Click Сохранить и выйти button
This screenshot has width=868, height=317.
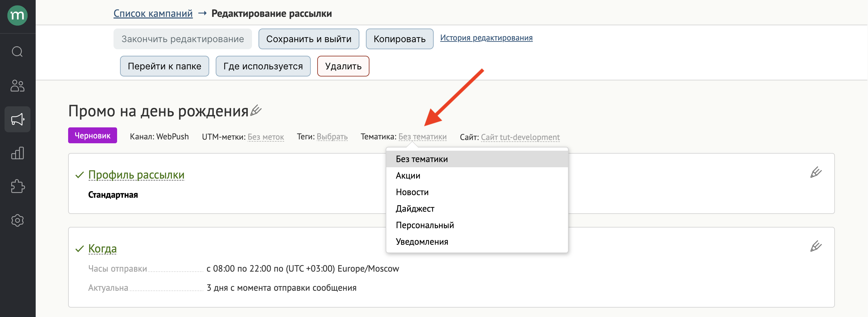[309, 39]
